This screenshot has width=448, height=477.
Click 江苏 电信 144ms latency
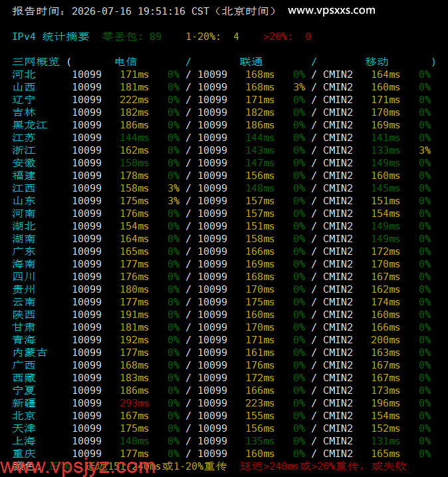coord(134,138)
